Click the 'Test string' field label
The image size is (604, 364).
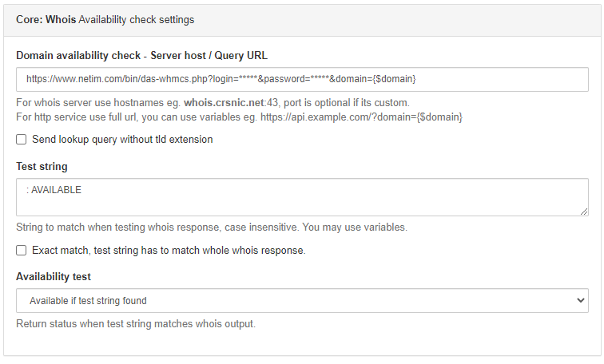42,166
